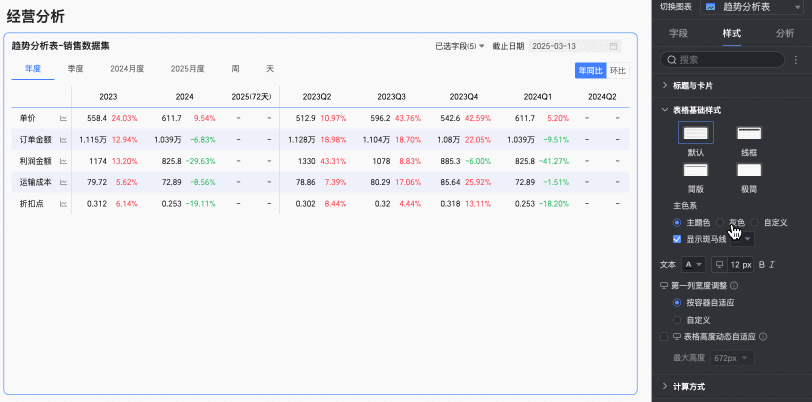
Task: Open the 分析 panel tab
Action: [785, 34]
